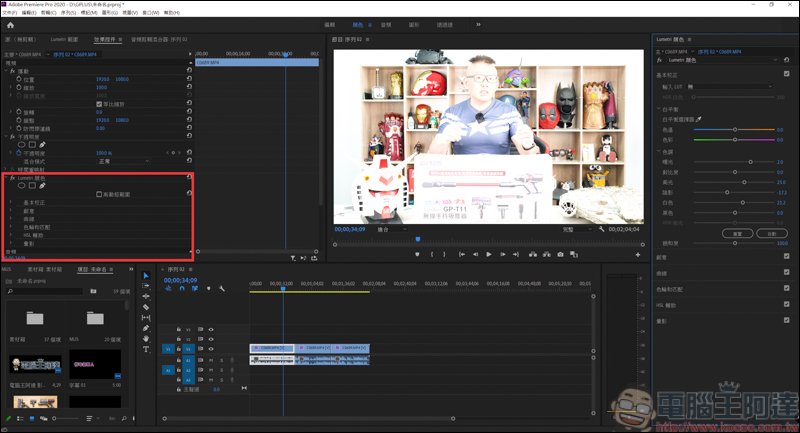This screenshot has width=800, height=433.
Task: Toggle the 等比縮放 uniform scale checkbox
Action: coord(97,102)
